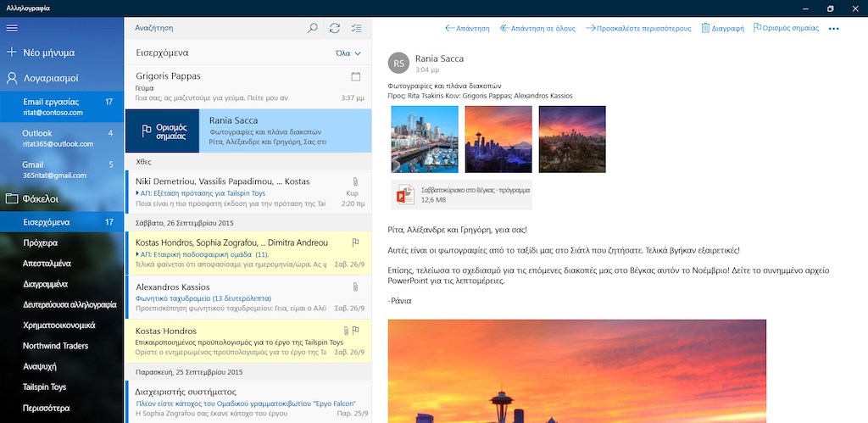Click the Διαγραφή trash button
The height and width of the screenshot is (423, 868).
coord(722,28)
